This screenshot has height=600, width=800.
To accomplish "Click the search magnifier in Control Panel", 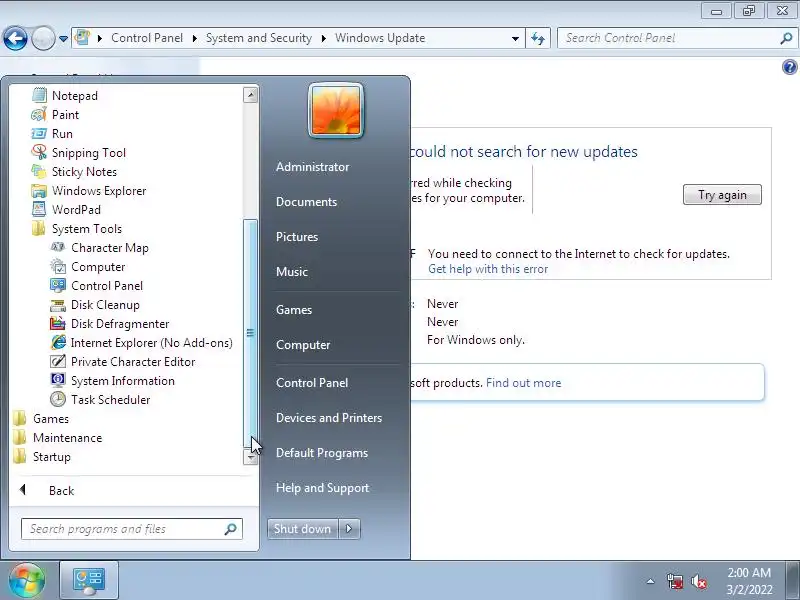I will point(786,38).
